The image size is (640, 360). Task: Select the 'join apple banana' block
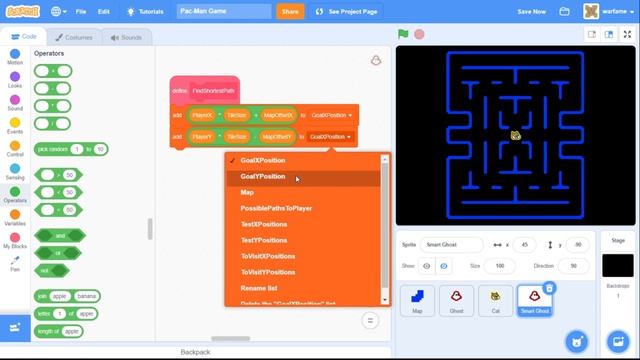click(67, 296)
